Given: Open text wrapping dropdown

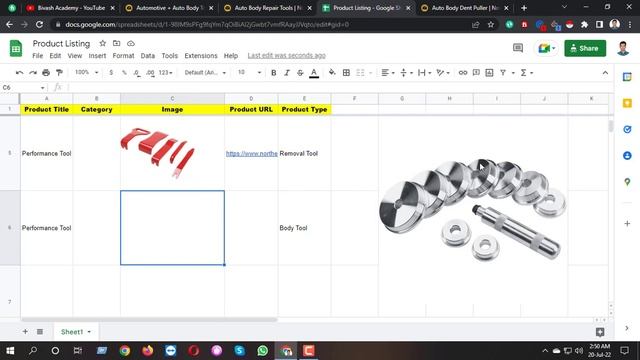Looking at the screenshot, I should [424, 73].
